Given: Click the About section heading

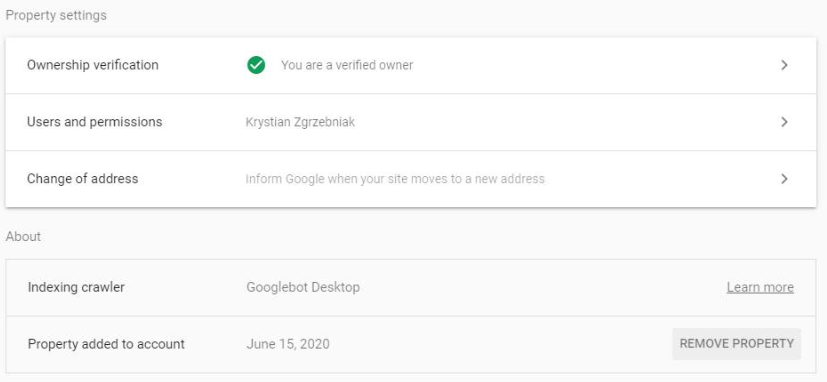Looking at the screenshot, I should pos(23,236).
